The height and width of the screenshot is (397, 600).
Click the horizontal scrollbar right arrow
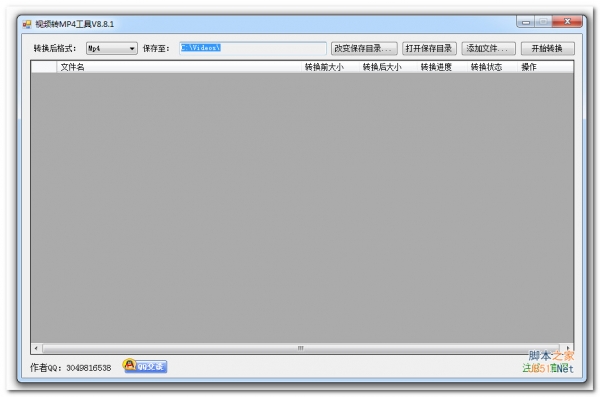click(567, 348)
